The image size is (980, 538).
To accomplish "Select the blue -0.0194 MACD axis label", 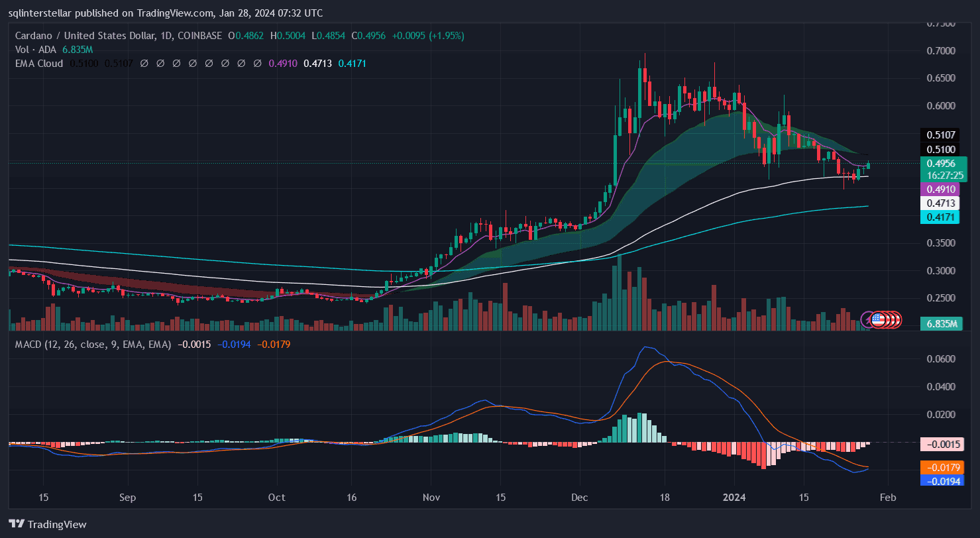I will click(939, 480).
